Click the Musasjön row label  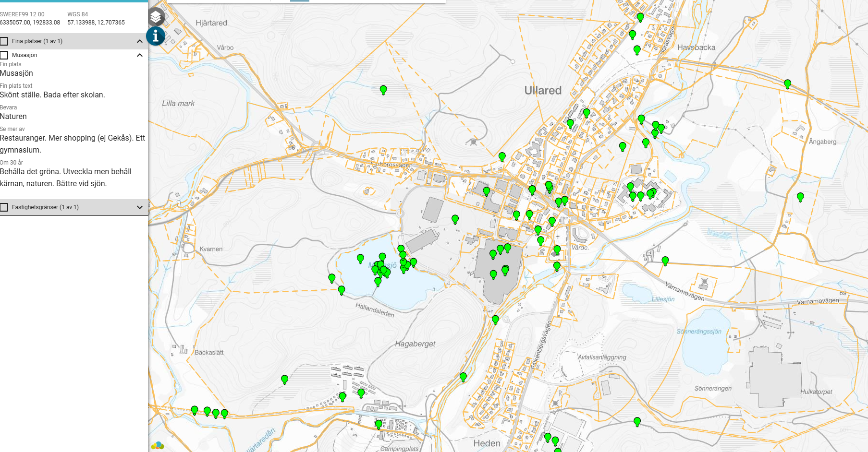(24, 55)
